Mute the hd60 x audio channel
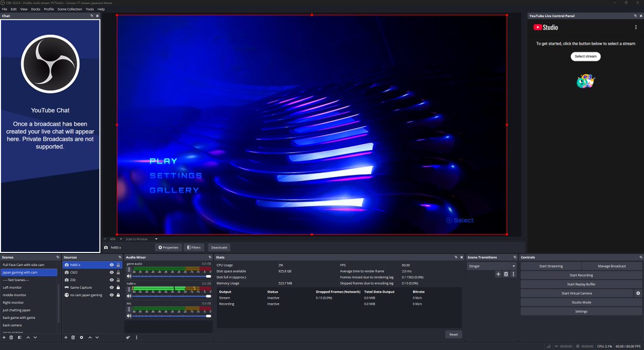644x350 pixels. tap(129, 296)
